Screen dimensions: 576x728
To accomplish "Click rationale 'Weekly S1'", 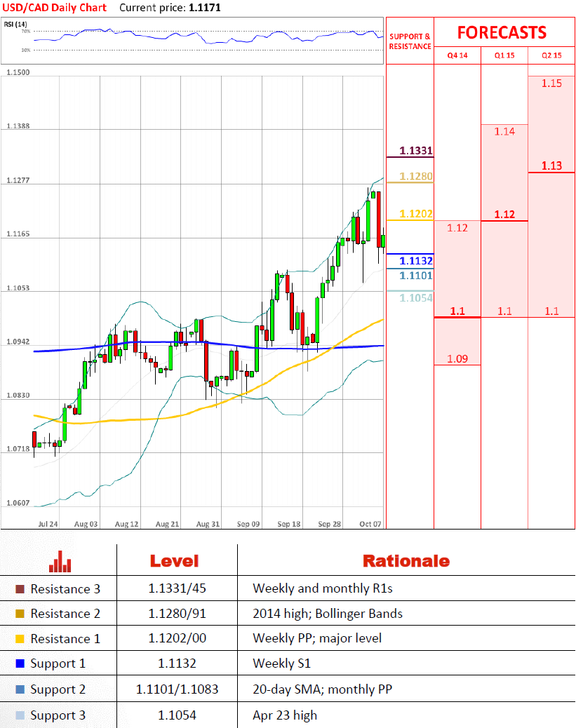I will [x=281, y=663].
